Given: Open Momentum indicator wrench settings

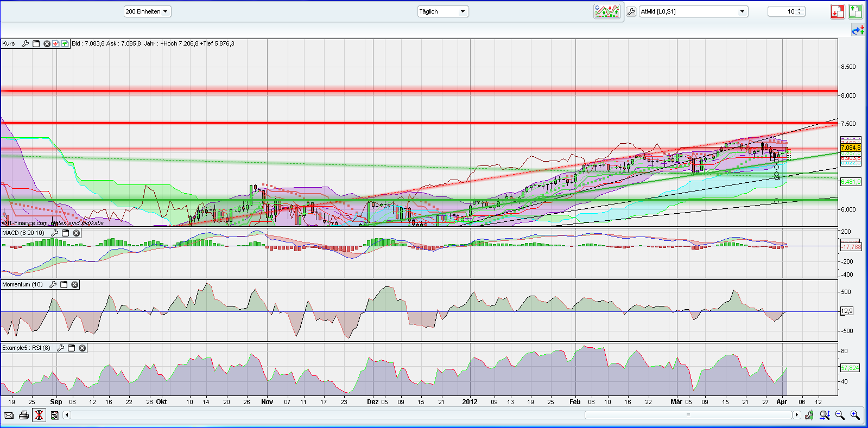Looking at the screenshot, I should click(x=53, y=285).
